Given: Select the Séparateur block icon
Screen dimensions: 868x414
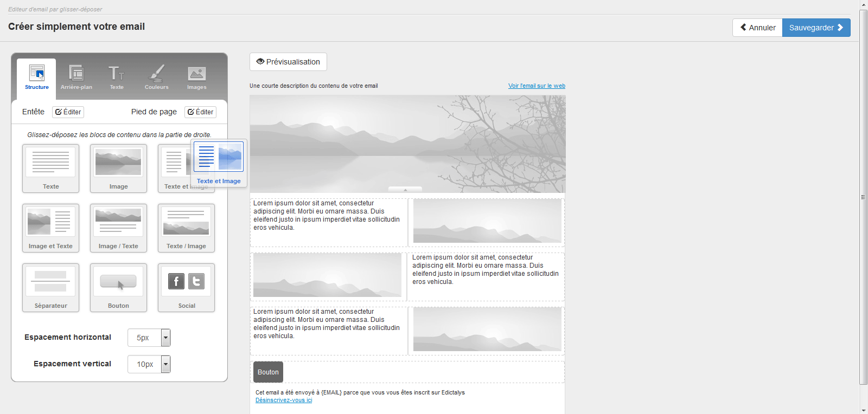Looking at the screenshot, I should (x=50, y=287).
